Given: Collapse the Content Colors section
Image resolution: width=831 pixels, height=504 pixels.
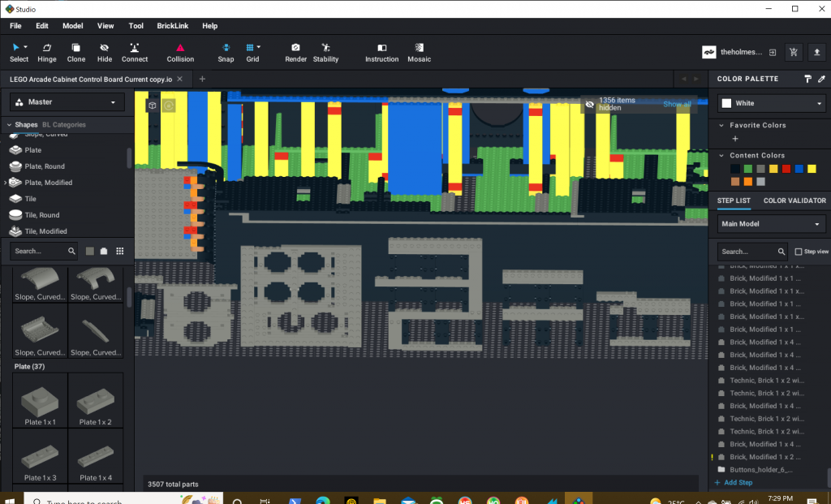Looking at the screenshot, I should (x=721, y=155).
